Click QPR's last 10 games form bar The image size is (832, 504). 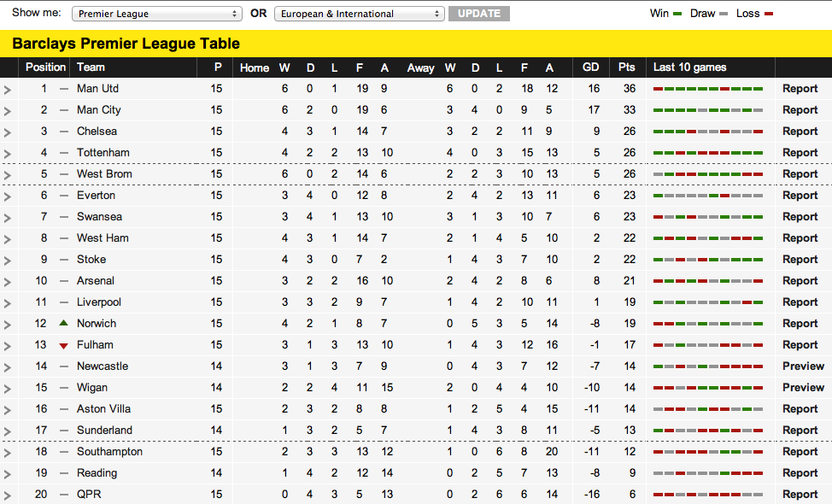[x=707, y=495]
